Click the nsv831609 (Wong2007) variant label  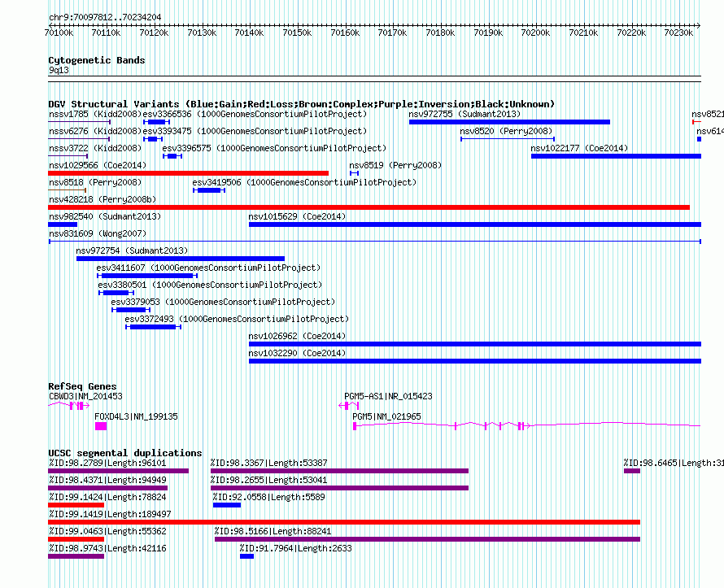pyautogui.click(x=98, y=233)
